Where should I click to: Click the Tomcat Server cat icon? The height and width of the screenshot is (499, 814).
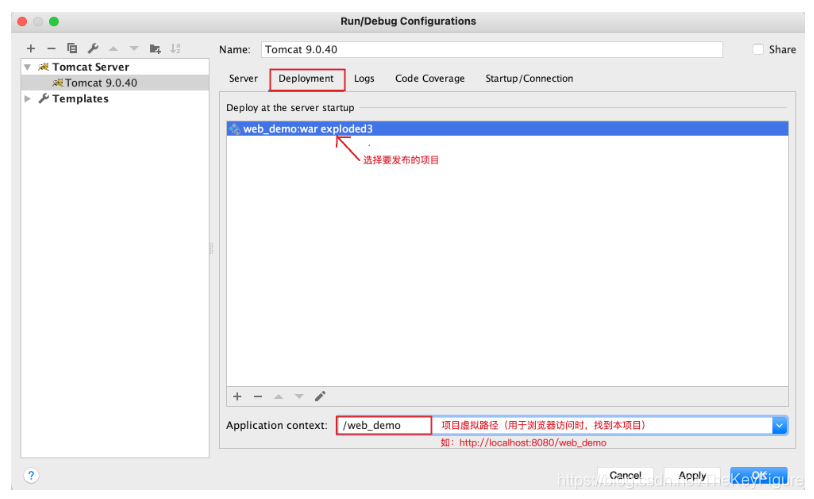pos(44,66)
